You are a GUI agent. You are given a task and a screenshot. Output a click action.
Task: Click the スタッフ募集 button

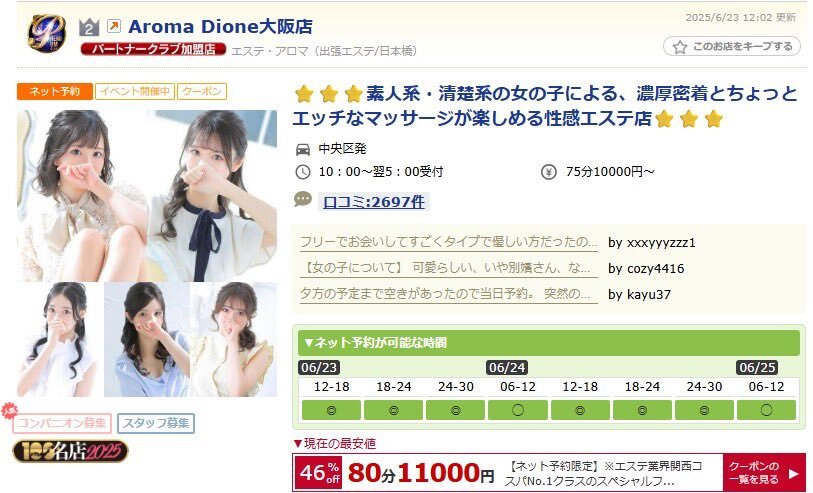point(156,423)
